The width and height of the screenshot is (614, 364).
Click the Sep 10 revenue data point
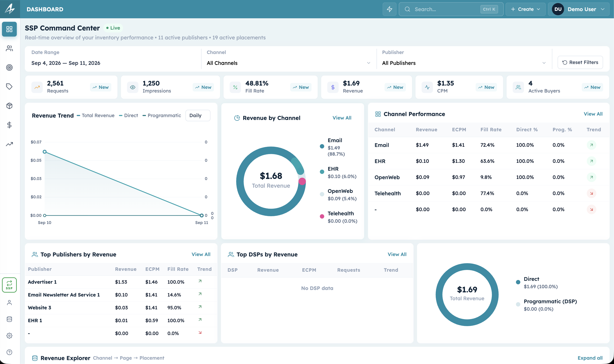[45, 152]
